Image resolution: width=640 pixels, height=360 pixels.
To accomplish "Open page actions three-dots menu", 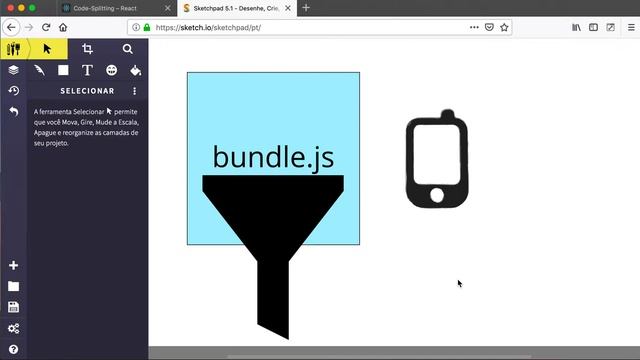I will [x=474, y=27].
